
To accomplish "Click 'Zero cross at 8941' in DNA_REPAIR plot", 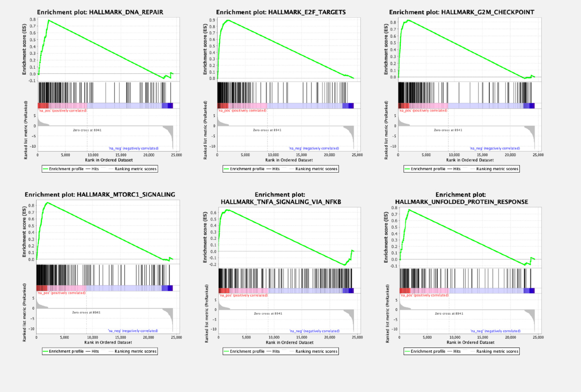I will [x=87, y=130].
